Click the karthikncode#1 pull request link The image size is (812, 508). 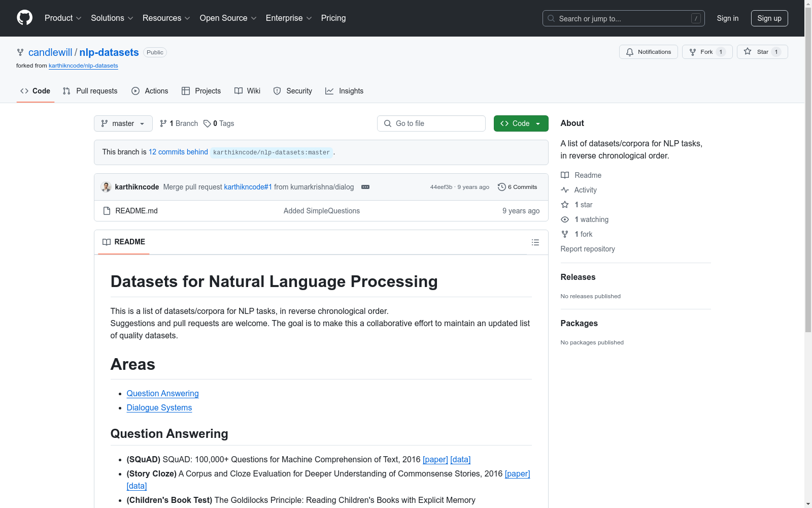click(248, 187)
